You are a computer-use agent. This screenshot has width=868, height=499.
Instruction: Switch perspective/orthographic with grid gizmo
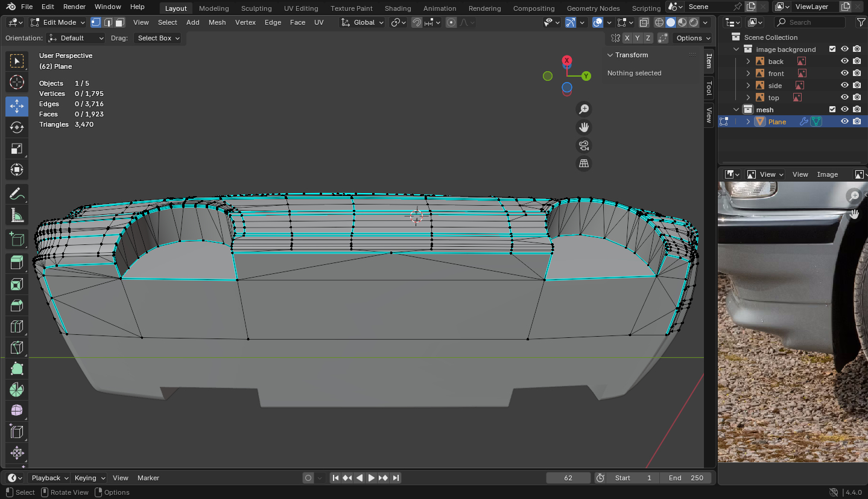tap(584, 164)
